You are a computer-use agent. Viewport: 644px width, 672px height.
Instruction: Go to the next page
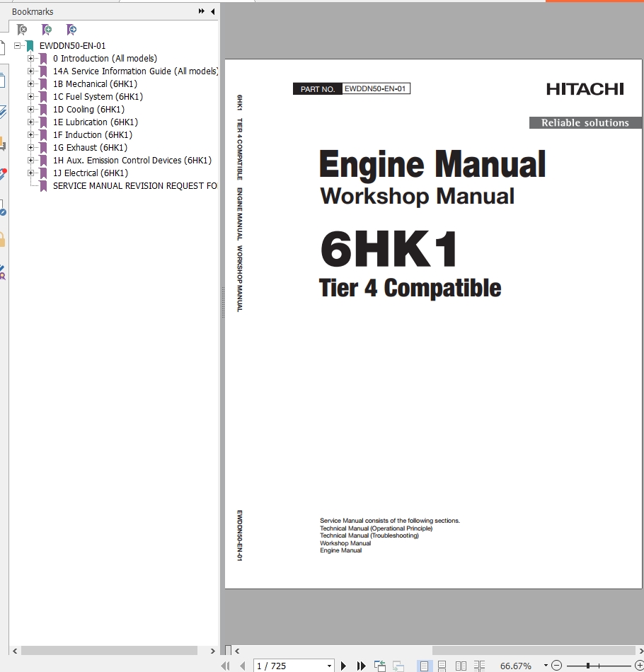click(x=343, y=666)
